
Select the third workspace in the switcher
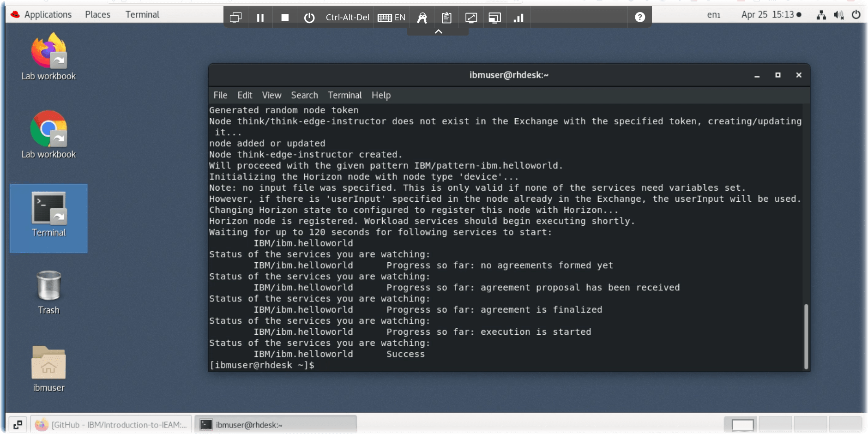click(810, 424)
